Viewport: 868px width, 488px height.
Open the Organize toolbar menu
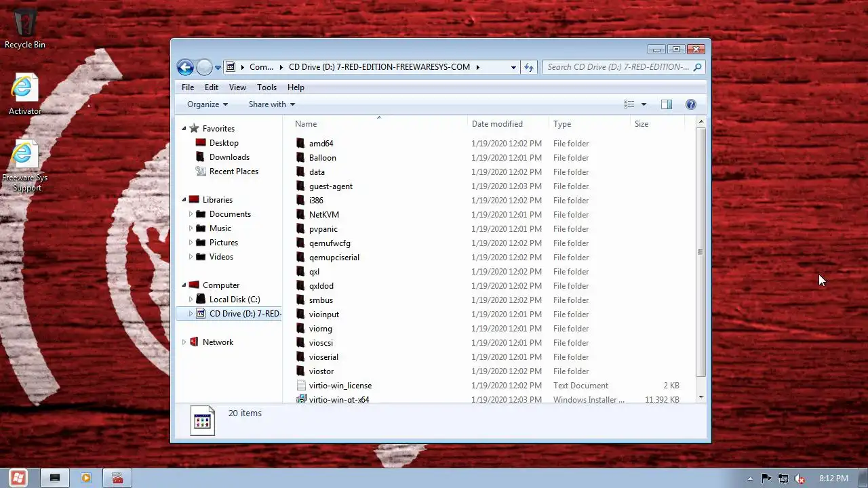pyautogui.click(x=208, y=104)
